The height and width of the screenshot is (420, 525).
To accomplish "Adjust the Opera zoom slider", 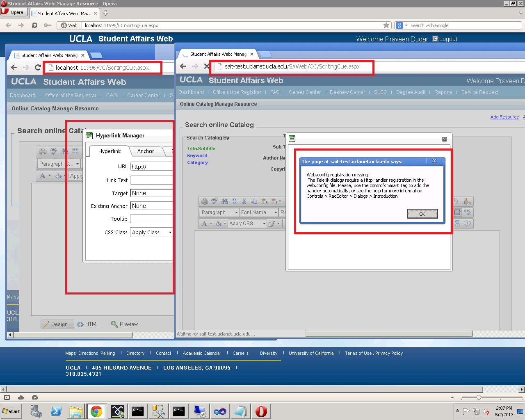I will pos(479,397).
